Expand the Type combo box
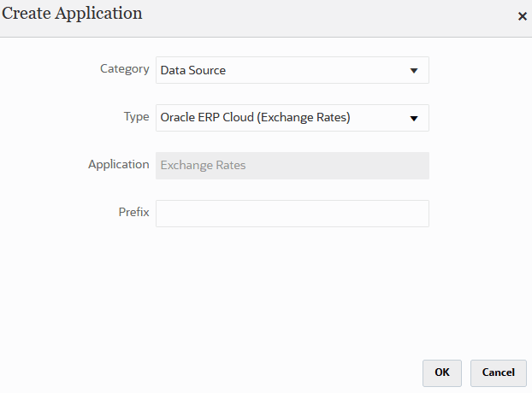The image size is (532, 393). (x=291, y=118)
